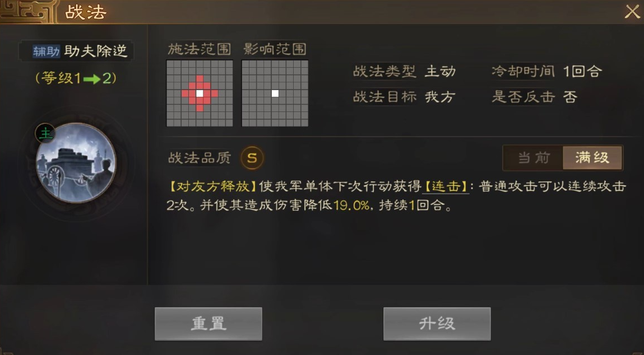The image size is (644, 355).
Task: Close the 战法 panel with X
Action: coord(632,12)
